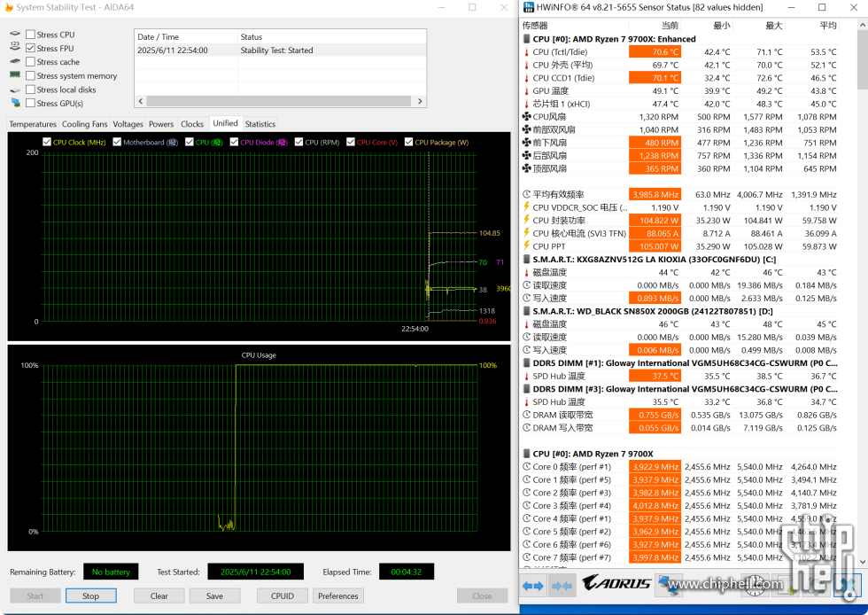Click the memory icon beside DDR5 DIMM [#1]
The image size is (868, 615).
[x=526, y=363]
